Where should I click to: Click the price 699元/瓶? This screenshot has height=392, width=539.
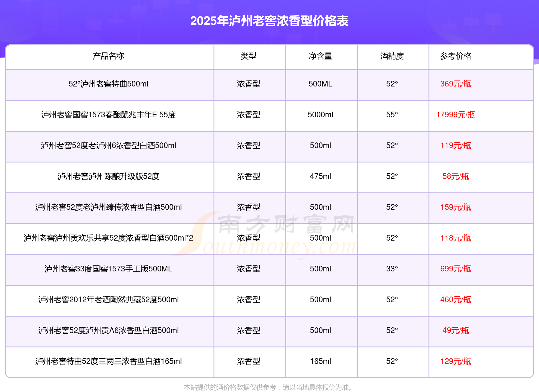(x=456, y=269)
